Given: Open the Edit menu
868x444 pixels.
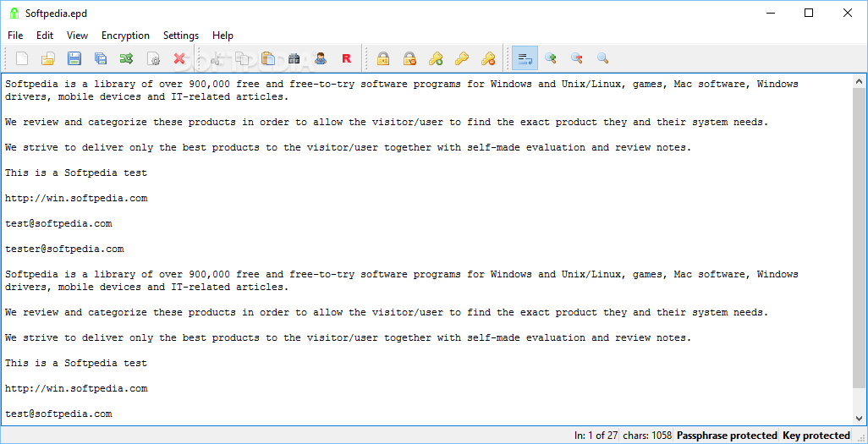Looking at the screenshot, I should pyautogui.click(x=45, y=36).
